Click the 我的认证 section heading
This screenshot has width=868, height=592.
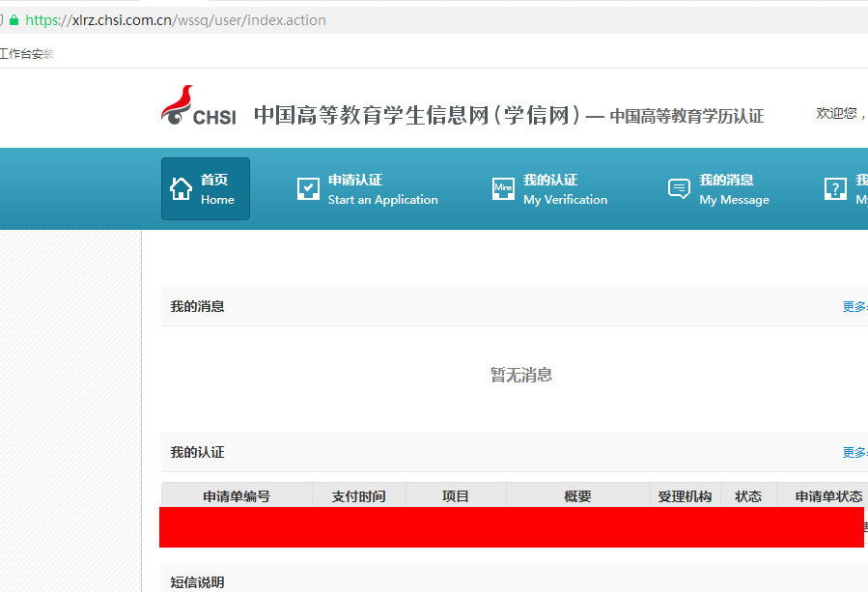coord(197,452)
